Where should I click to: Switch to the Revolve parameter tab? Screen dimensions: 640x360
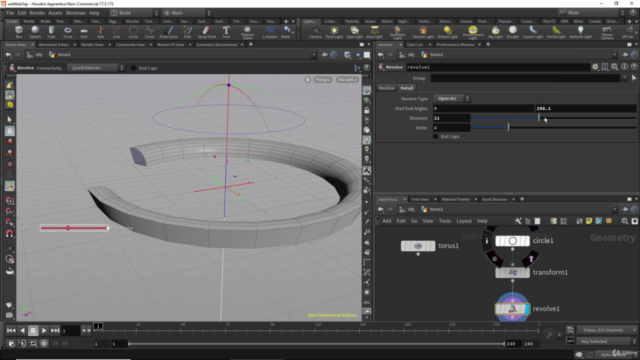(x=386, y=88)
